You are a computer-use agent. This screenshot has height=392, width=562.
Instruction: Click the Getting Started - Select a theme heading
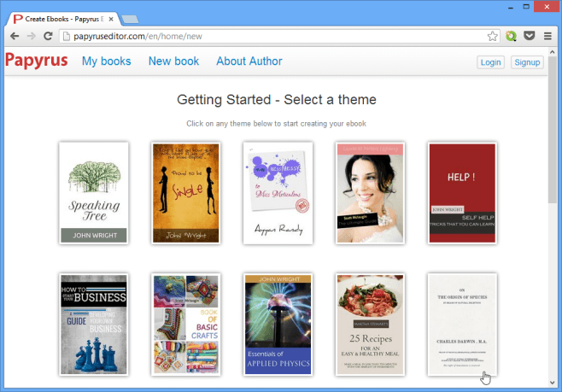tap(277, 100)
